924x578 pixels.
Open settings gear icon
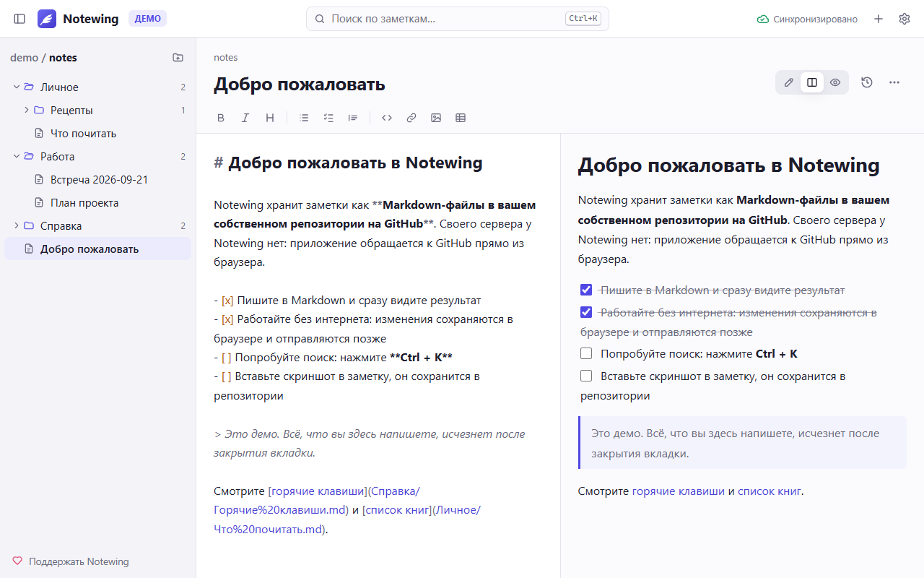905,19
